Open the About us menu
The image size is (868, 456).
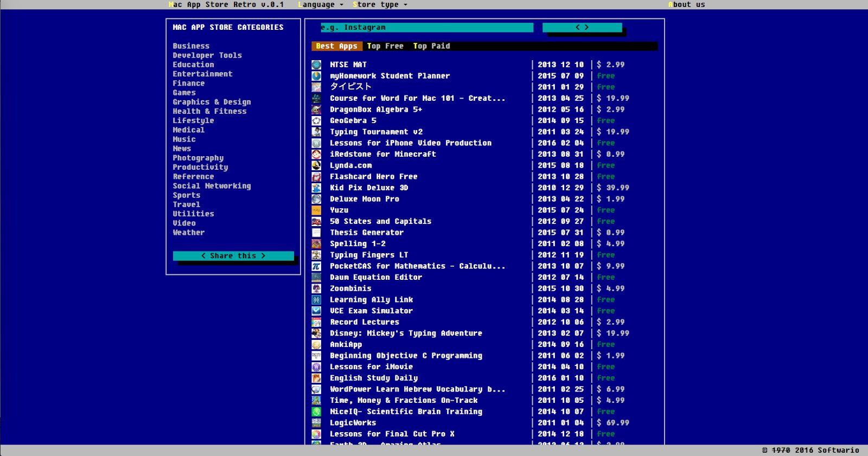686,4
